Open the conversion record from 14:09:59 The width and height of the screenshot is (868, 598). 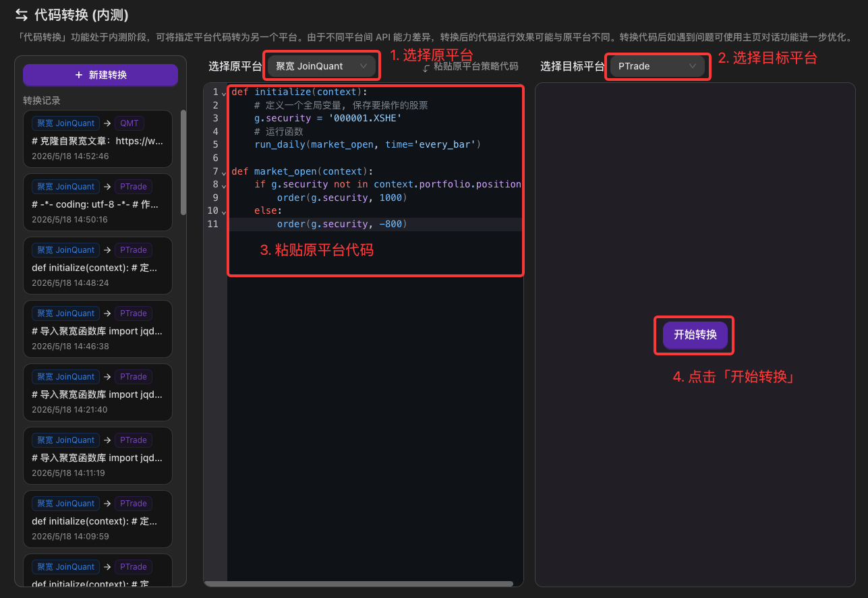coord(98,518)
